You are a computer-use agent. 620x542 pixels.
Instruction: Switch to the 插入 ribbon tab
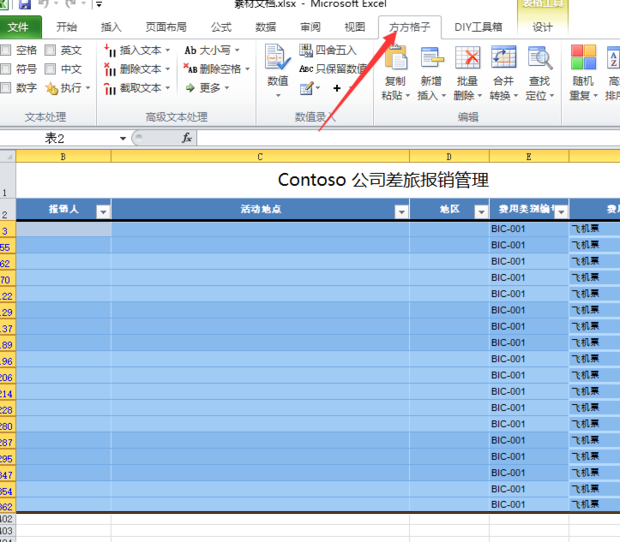coord(111,27)
